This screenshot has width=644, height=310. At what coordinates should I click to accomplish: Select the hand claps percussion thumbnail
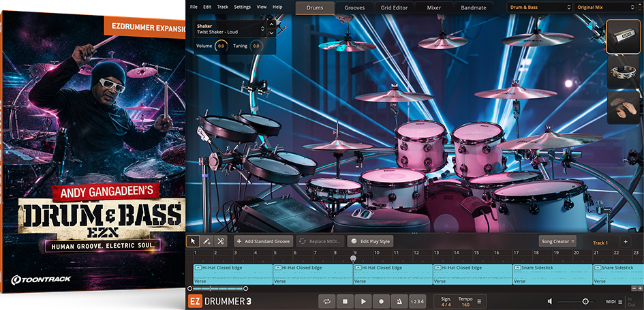[x=624, y=108]
